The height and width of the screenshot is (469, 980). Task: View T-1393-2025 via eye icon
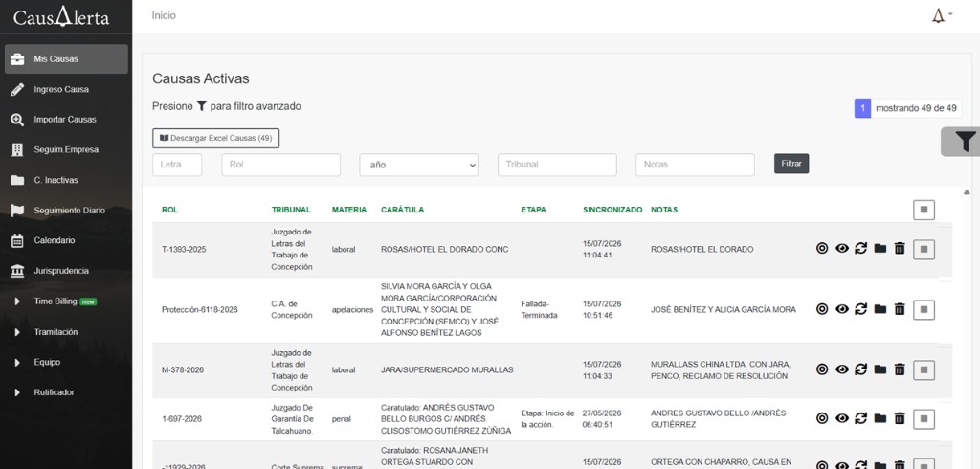click(x=842, y=248)
